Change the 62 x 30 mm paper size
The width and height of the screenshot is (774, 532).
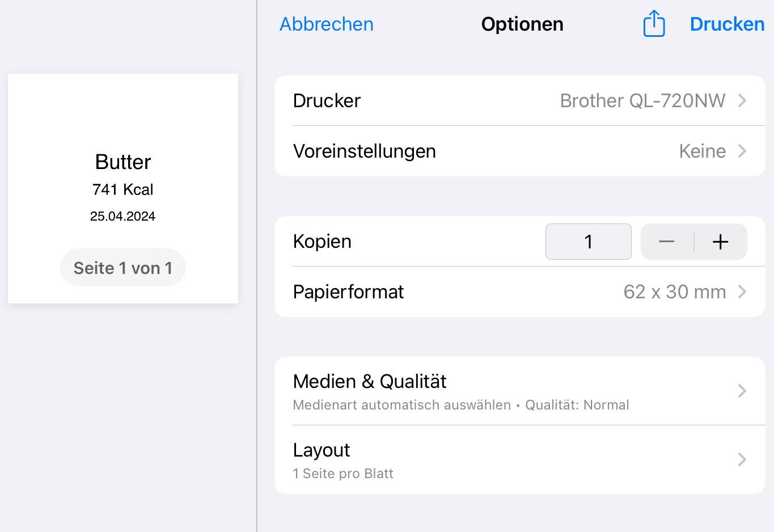click(x=674, y=292)
